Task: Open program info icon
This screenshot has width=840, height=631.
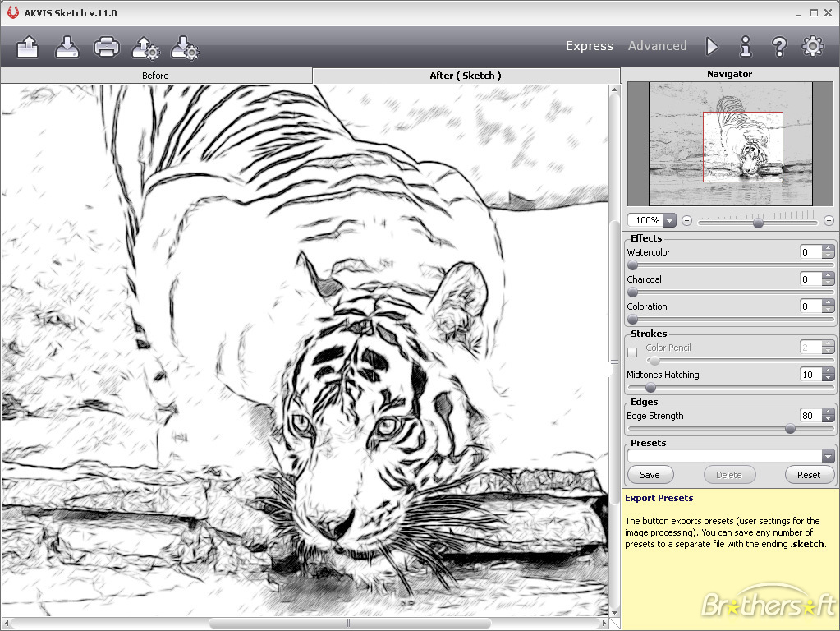Action: 746,46
